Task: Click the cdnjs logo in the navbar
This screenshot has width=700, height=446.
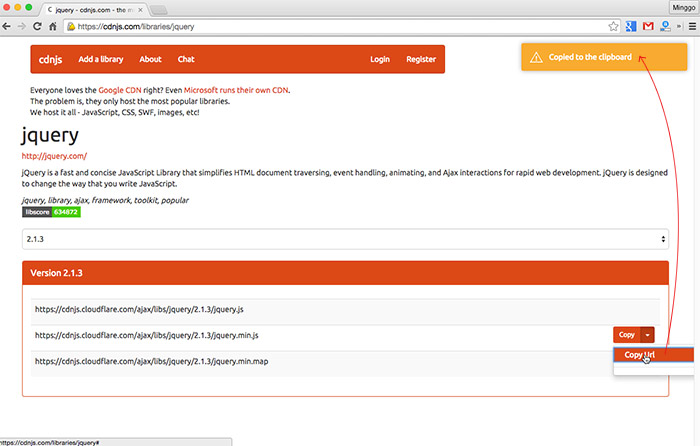Action: (50, 59)
